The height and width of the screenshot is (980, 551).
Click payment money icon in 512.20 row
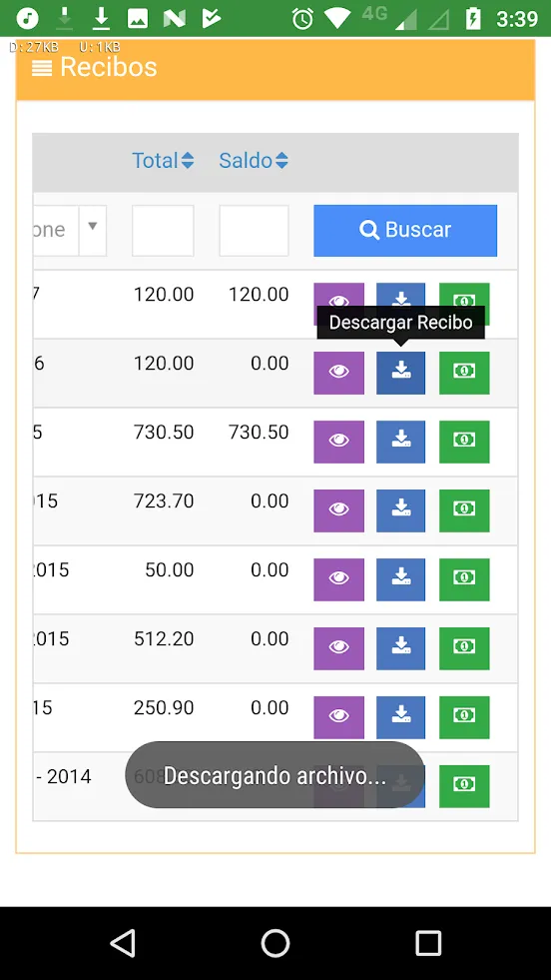[464, 648]
